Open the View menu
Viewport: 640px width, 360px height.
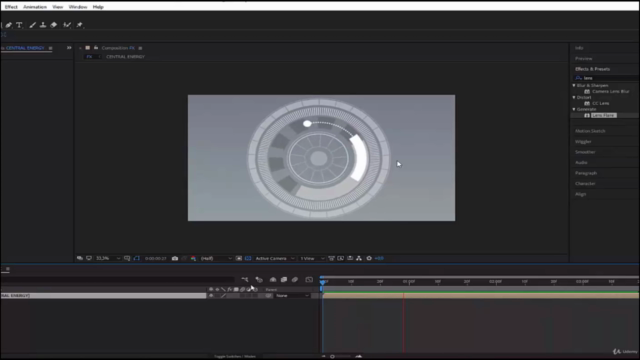tap(58, 7)
